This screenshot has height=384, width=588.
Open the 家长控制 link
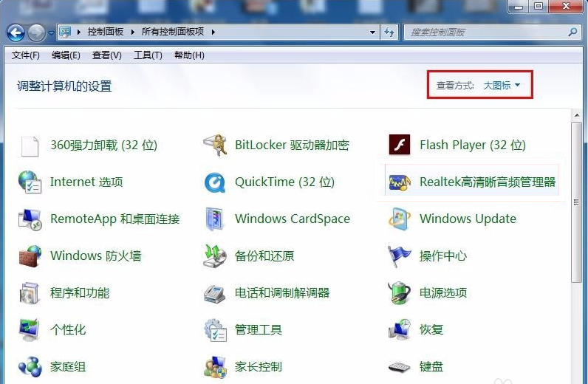259,367
